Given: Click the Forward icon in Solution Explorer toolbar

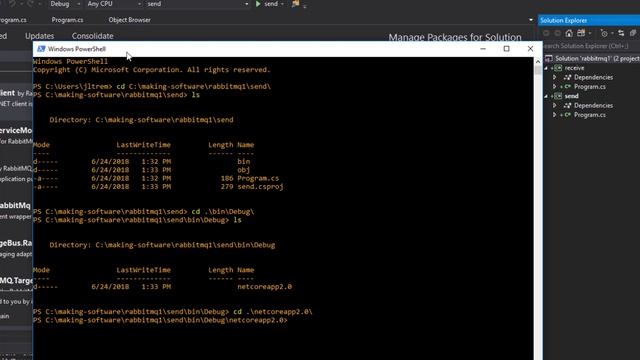Looking at the screenshot, I should click(x=557, y=33).
